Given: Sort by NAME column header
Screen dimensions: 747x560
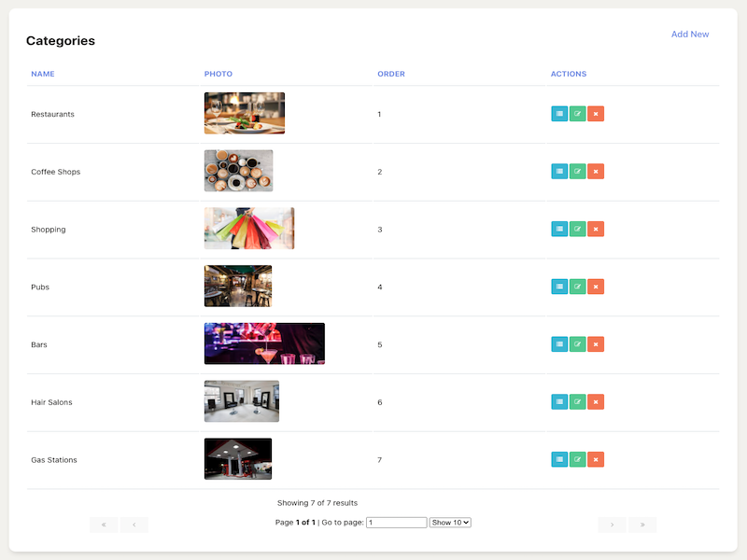Looking at the screenshot, I should coord(43,74).
